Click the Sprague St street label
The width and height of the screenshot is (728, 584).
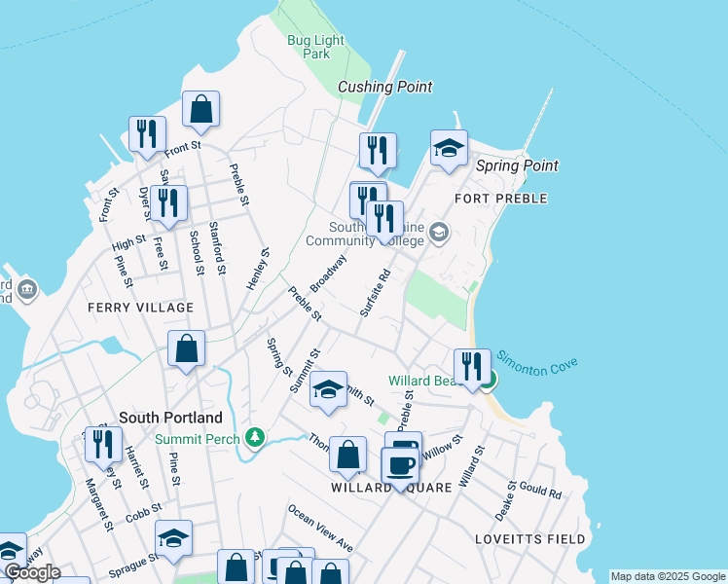(x=133, y=566)
